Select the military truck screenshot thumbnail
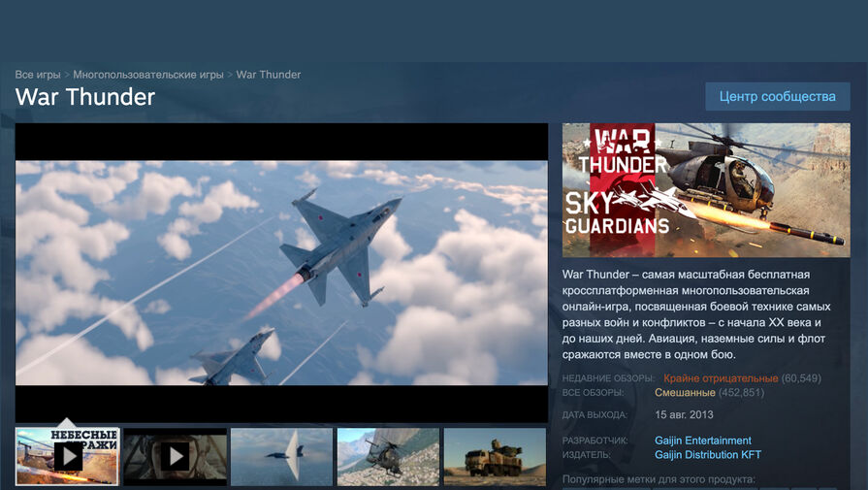Screen dimensions: 868x490 [x=495, y=456]
